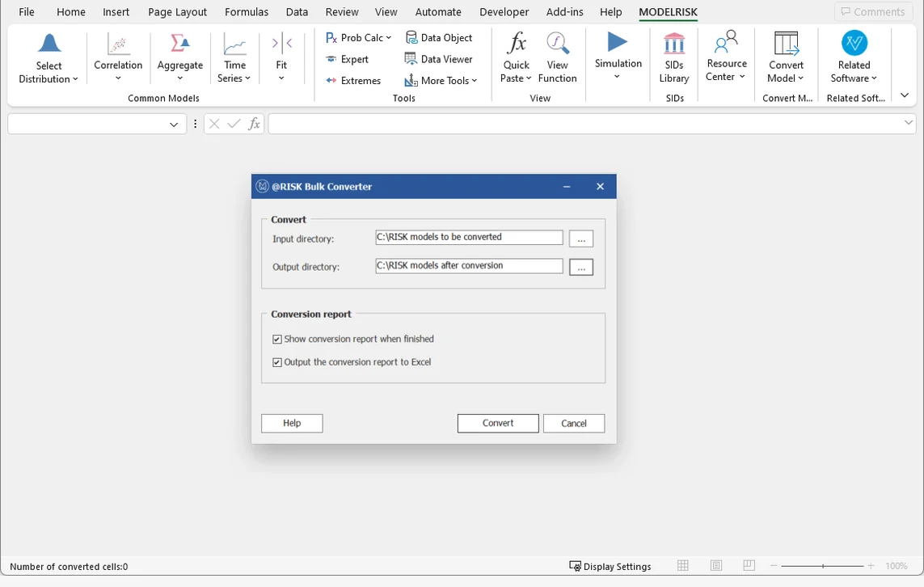Screen dimensions: 924x587
Task: Click the Input directory text field
Action: pyautogui.click(x=469, y=237)
